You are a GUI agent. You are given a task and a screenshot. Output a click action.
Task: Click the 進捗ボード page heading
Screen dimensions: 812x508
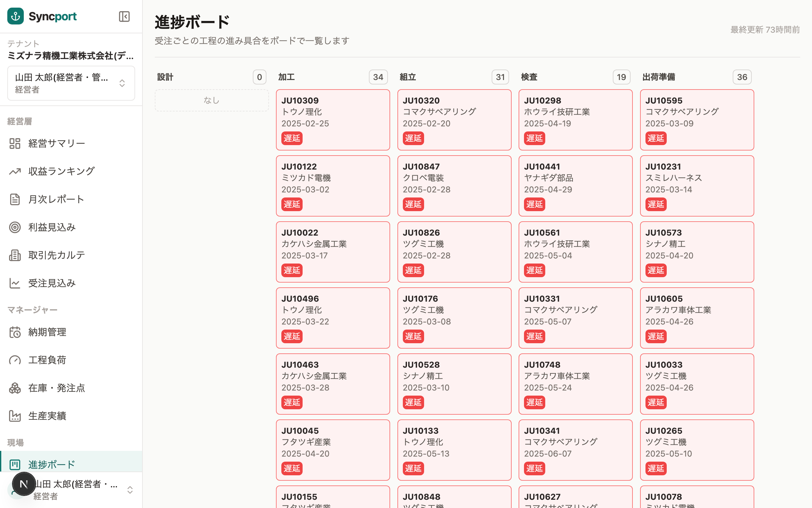tap(192, 22)
